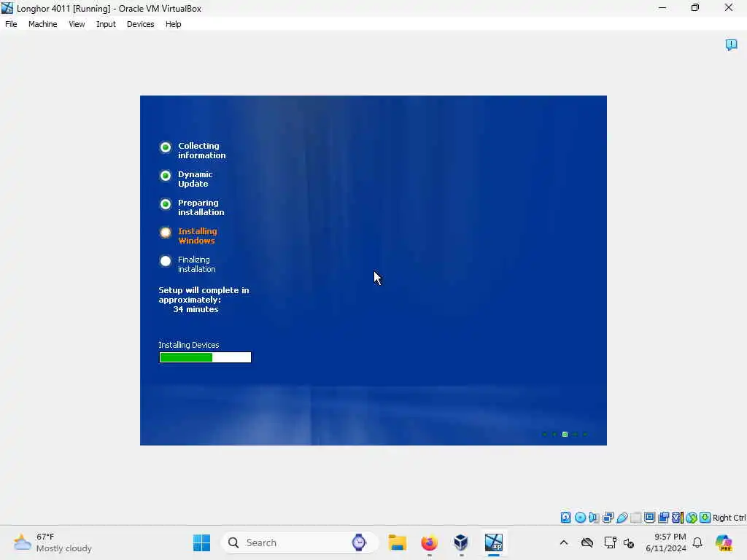Click the muted speaker volume tray icon
Screen dimensions: 747x560
(x=629, y=542)
